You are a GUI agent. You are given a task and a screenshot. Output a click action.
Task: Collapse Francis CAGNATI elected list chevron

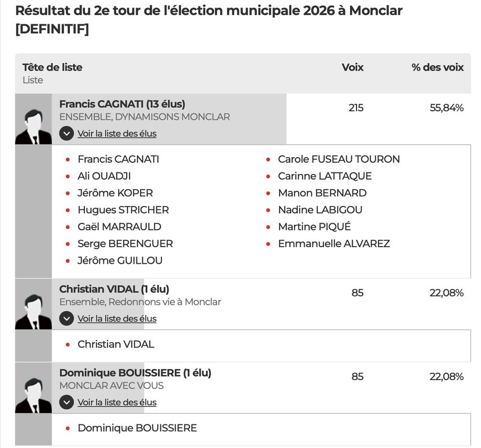point(66,133)
